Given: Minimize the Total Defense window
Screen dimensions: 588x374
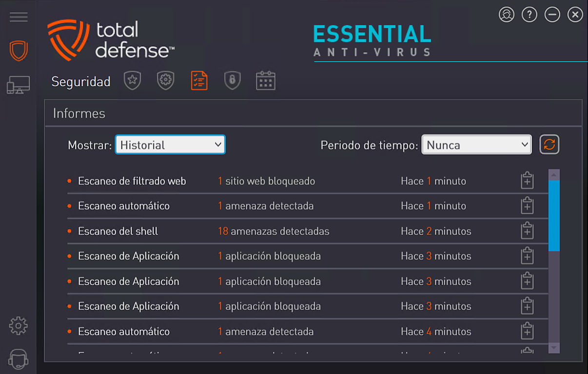Looking at the screenshot, I should click(x=552, y=15).
